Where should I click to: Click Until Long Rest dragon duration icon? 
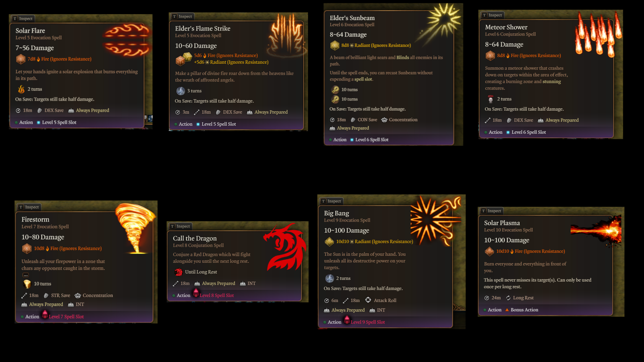[178, 272]
